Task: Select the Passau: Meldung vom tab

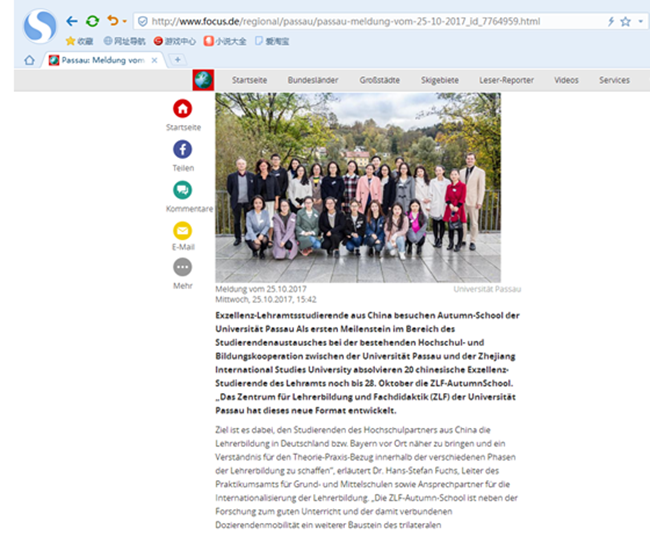Action: [x=102, y=61]
